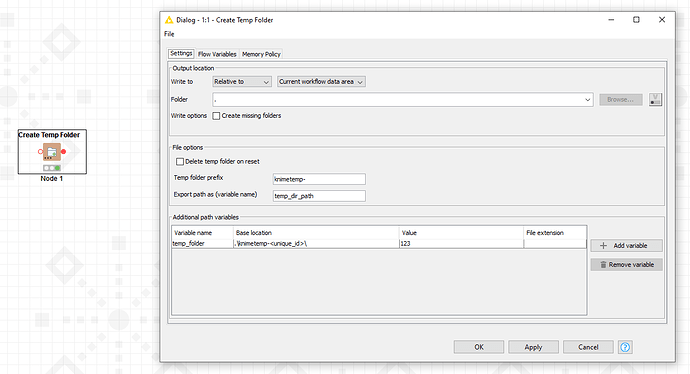Click Remove variable button
The width and height of the screenshot is (690, 374).
click(626, 264)
